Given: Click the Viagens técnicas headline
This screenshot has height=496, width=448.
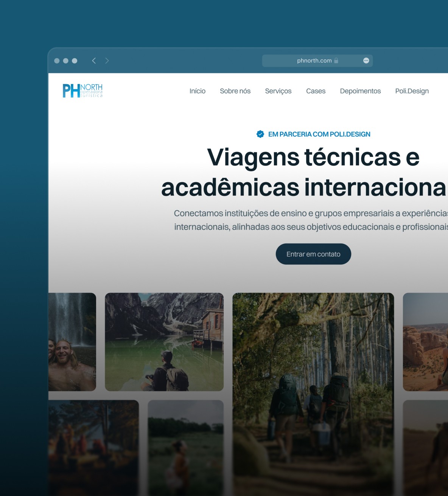Looking at the screenshot, I should pos(305,172).
